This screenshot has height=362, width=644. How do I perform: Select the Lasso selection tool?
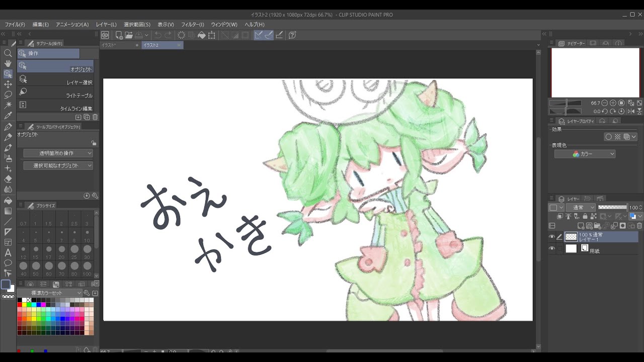tap(8, 95)
